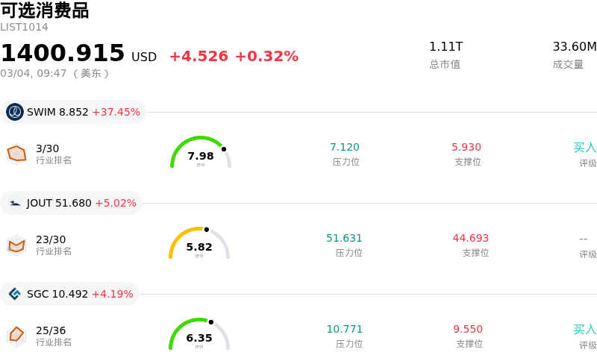Click SGC support level 9.550
The height and width of the screenshot is (364, 597).
click(x=468, y=330)
